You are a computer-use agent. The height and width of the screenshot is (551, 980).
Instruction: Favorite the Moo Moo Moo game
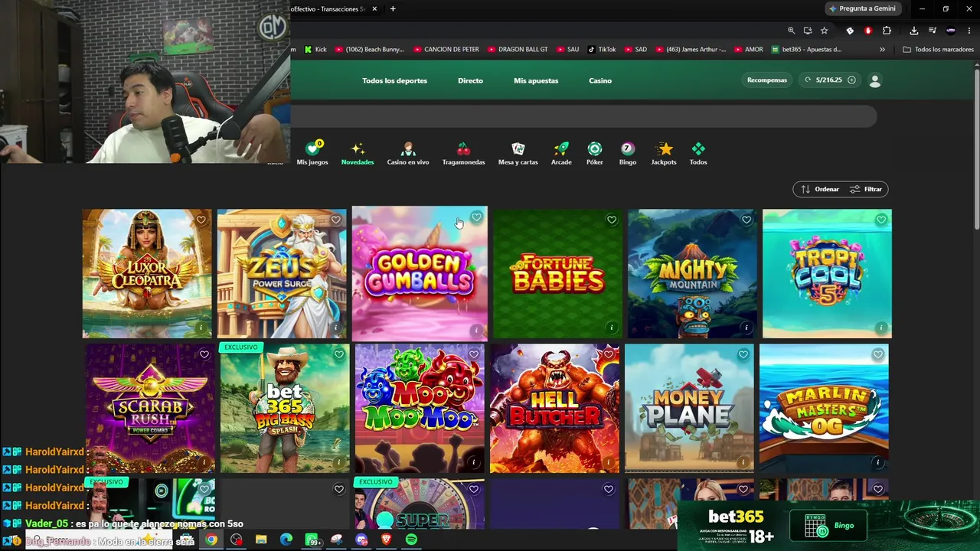473,354
